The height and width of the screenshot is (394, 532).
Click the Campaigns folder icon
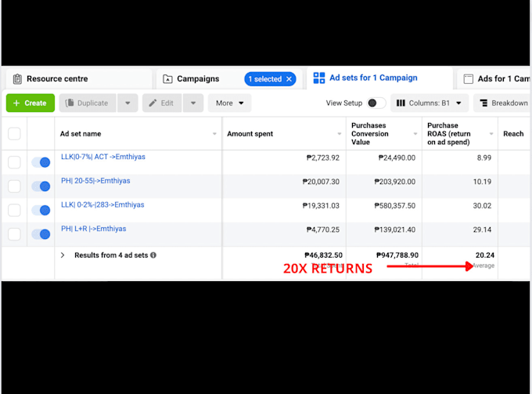[x=167, y=79]
